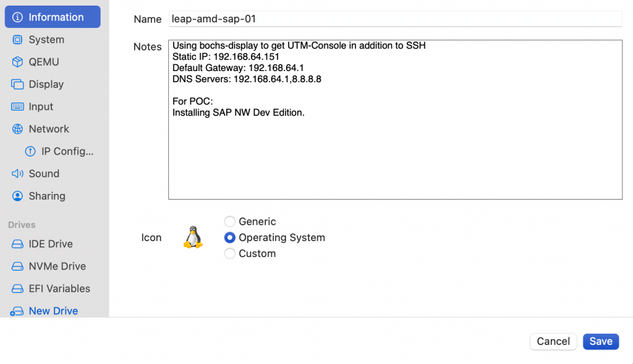Screen dimensions: 633x364
Task: Click the Input keyboard icon
Action: coord(17,106)
